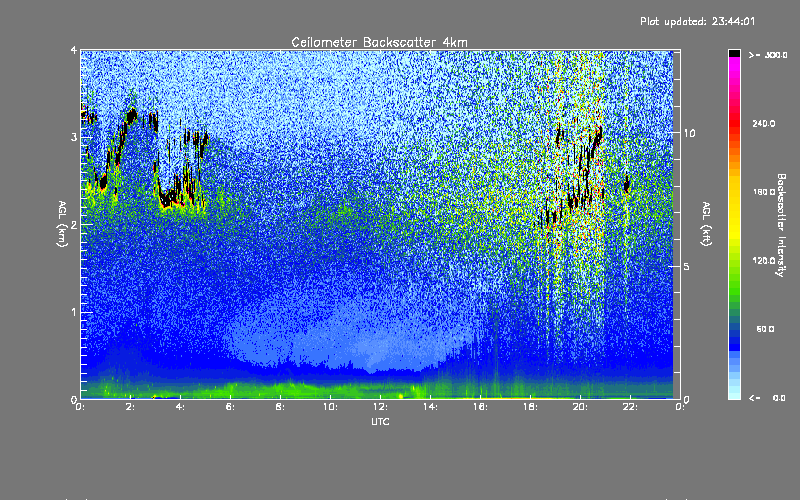Screen dimensions: 800x500
Task: Click the "4:" UTC tick label
Action: pos(181,407)
